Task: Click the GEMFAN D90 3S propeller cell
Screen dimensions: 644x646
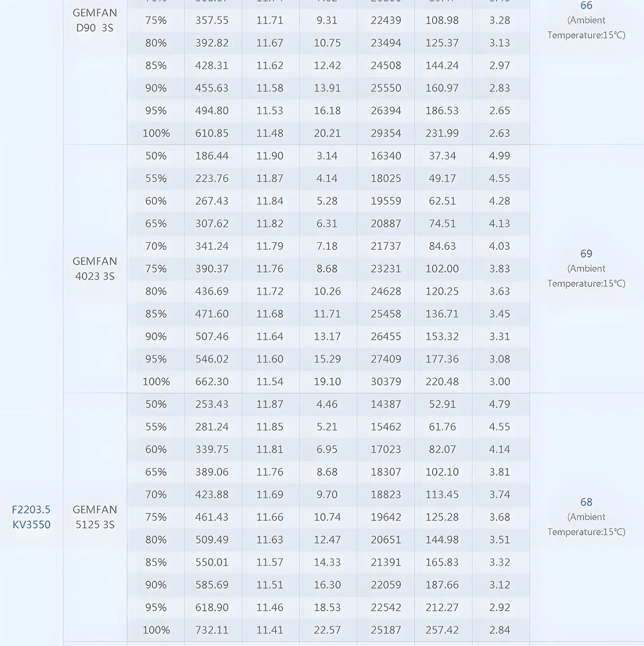Action: click(95, 20)
